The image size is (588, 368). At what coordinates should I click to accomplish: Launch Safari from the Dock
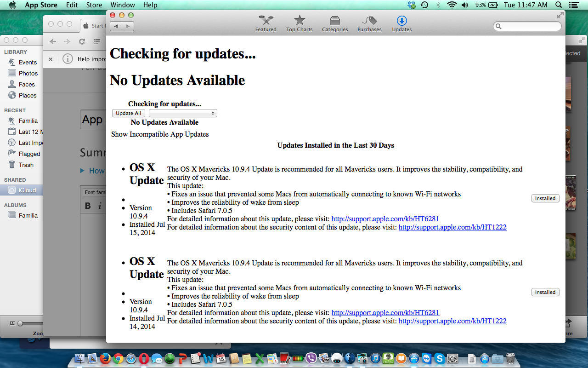tap(131, 358)
